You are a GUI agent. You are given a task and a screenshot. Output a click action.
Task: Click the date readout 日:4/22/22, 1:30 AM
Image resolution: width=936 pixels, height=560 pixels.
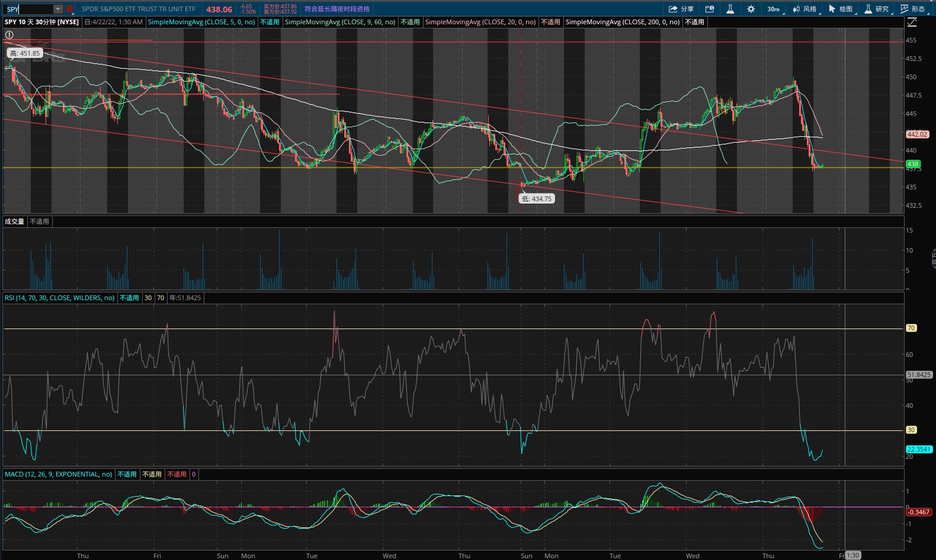point(114,22)
